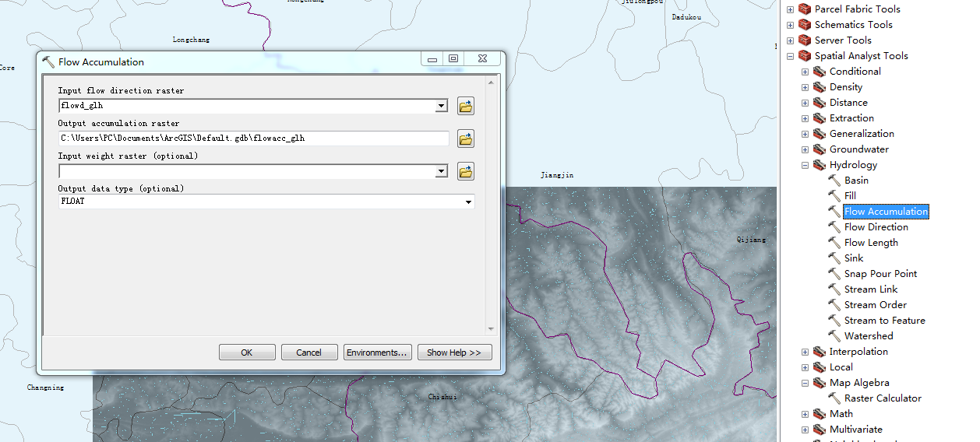Select the Map Algebra toolset label

859,383
